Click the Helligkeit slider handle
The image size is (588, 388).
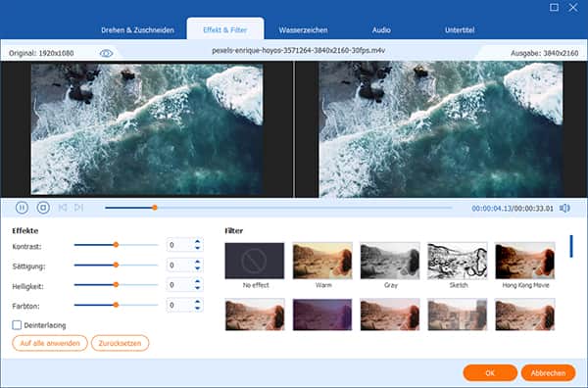(117, 284)
